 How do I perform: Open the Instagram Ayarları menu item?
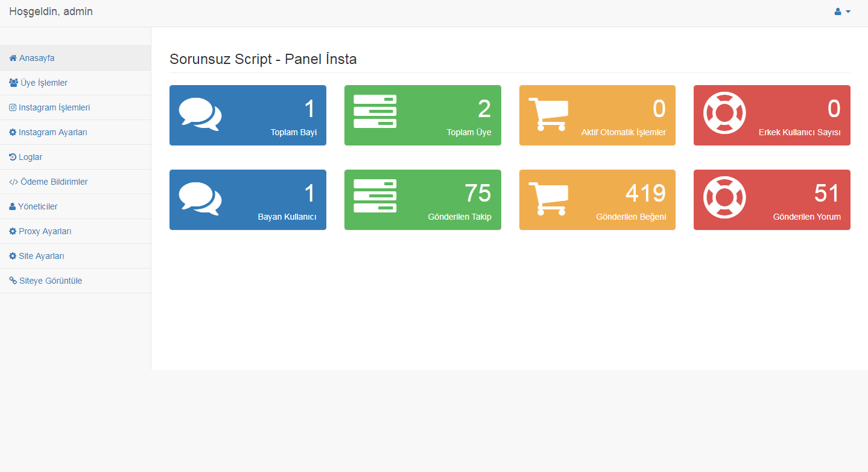coord(75,132)
